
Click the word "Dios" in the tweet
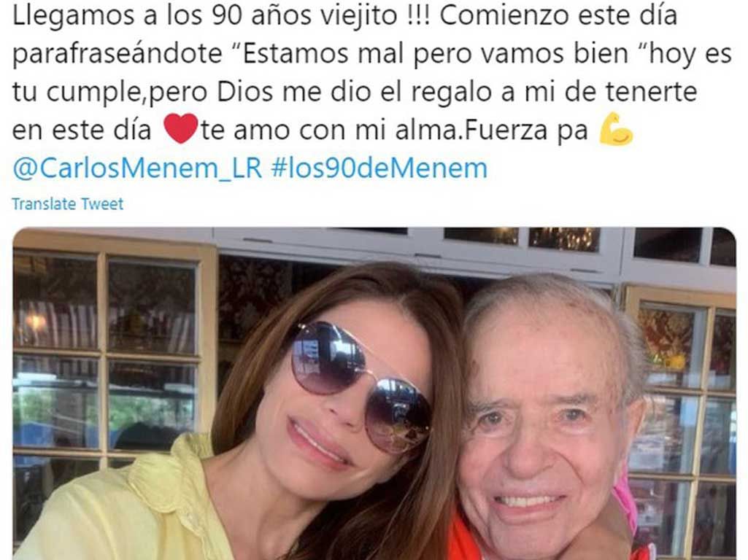[x=244, y=91]
